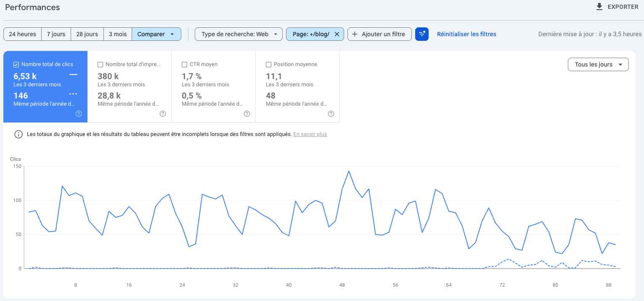Click the 380 k impressions value

pos(108,76)
